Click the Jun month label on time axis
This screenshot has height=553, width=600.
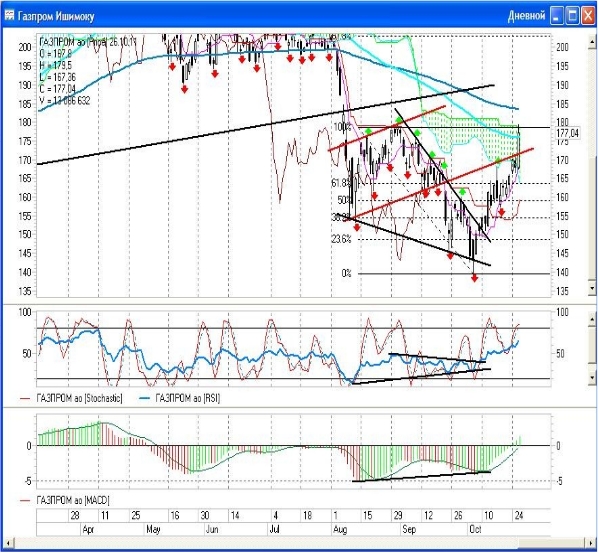point(212,529)
